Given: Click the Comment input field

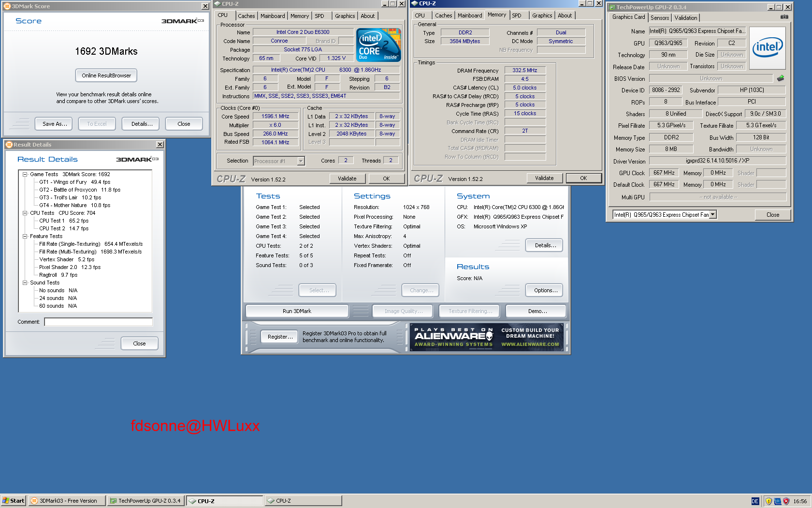Looking at the screenshot, I should (98, 322).
